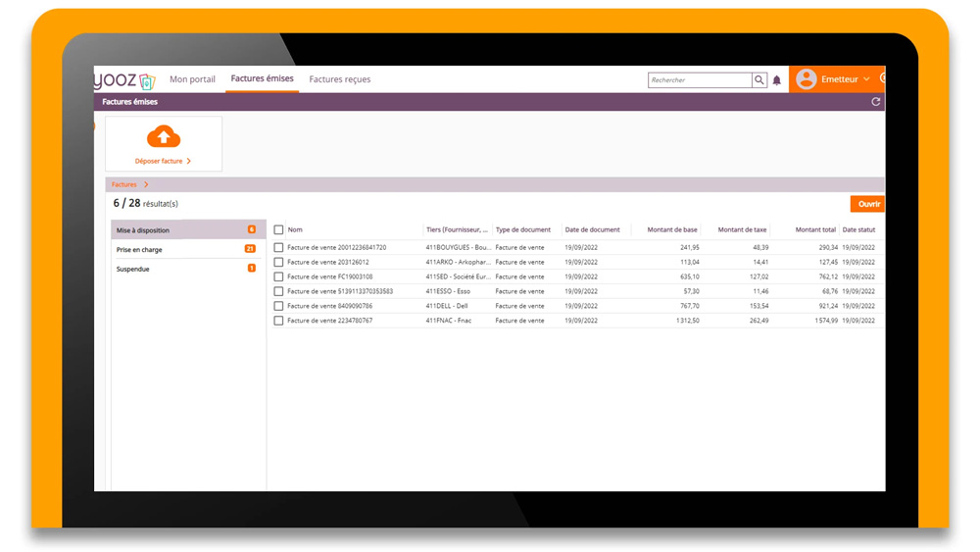Open the notifications bell
The height and width of the screenshot is (552, 980).
(777, 80)
